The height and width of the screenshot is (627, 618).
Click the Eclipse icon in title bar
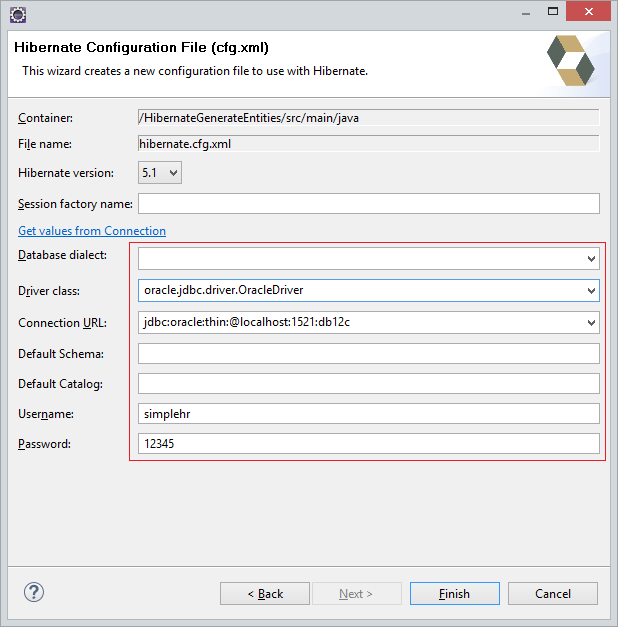pos(18,15)
